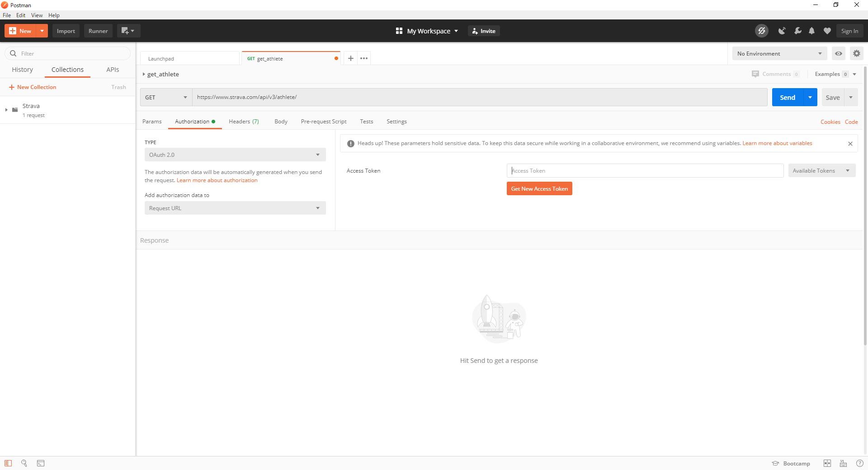Open the Headers (7) tab

(x=244, y=122)
